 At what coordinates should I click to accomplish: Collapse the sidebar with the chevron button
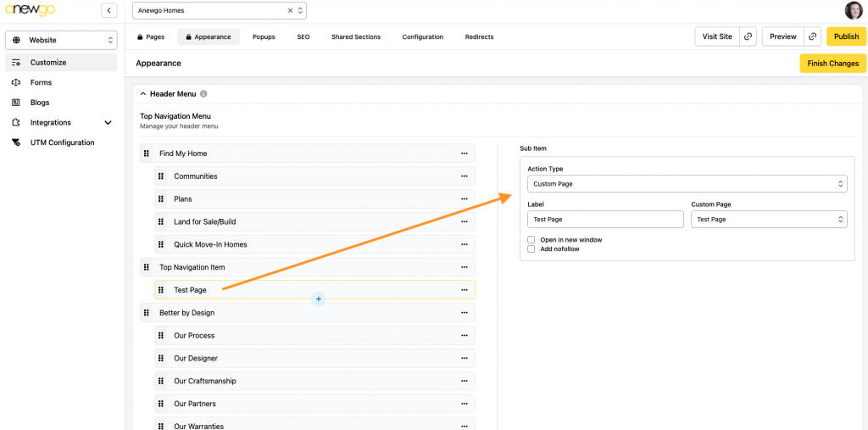coord(109,10)
